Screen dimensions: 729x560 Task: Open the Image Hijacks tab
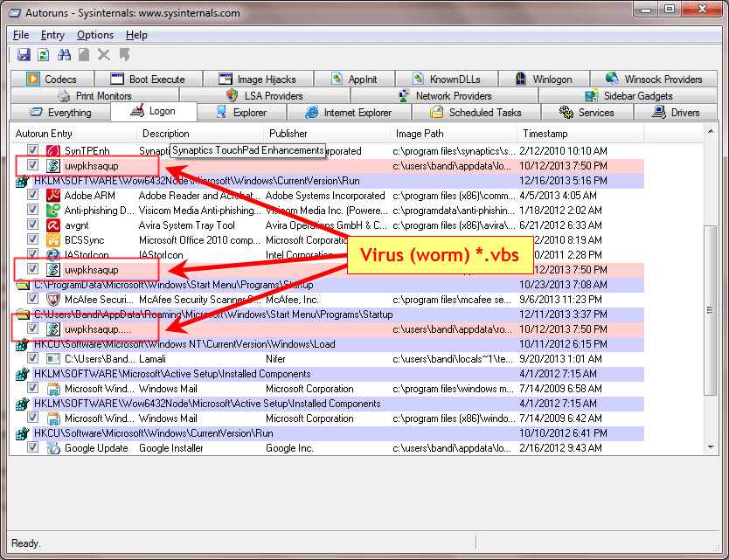[258, 79]
